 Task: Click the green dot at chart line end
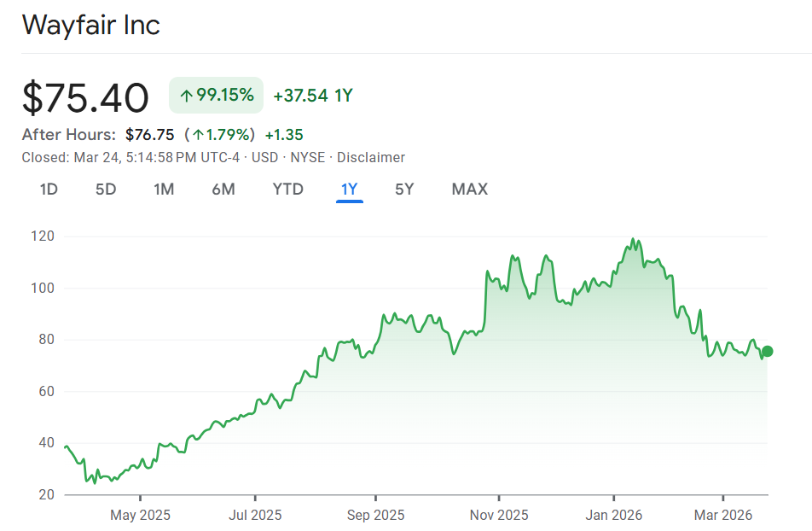click(x=767, y=351)
